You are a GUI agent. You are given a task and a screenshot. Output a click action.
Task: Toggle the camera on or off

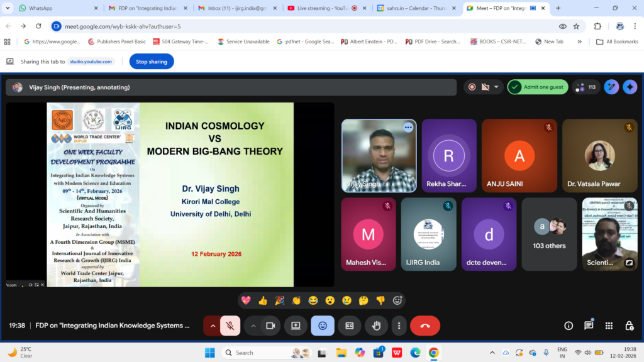pos(271,326)
